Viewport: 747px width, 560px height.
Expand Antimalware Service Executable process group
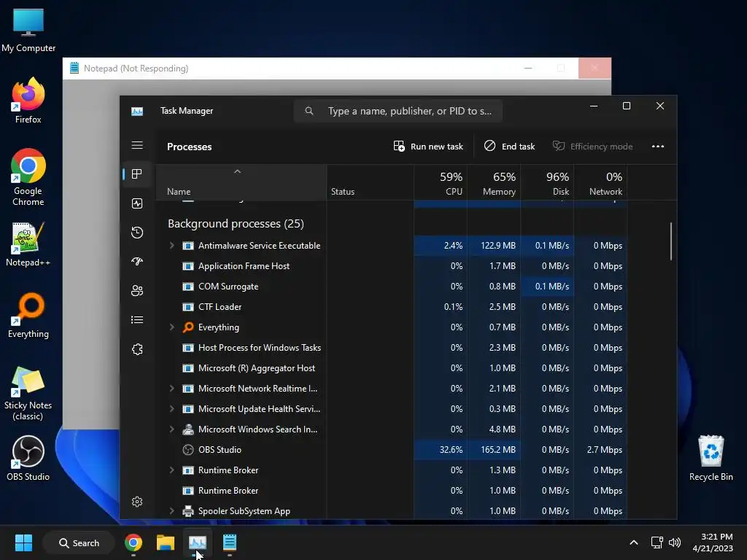point(172,246)
